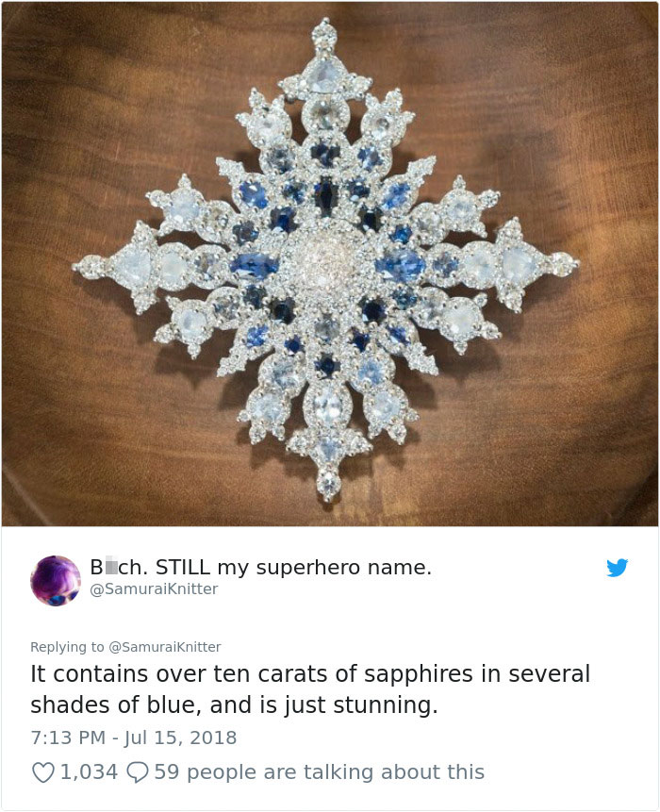The width and height of the screenshot is (660, 812).
Task: Follow the @SamuraiKnitter mention after 'Replying to'
Action: [x=164, y=647]
